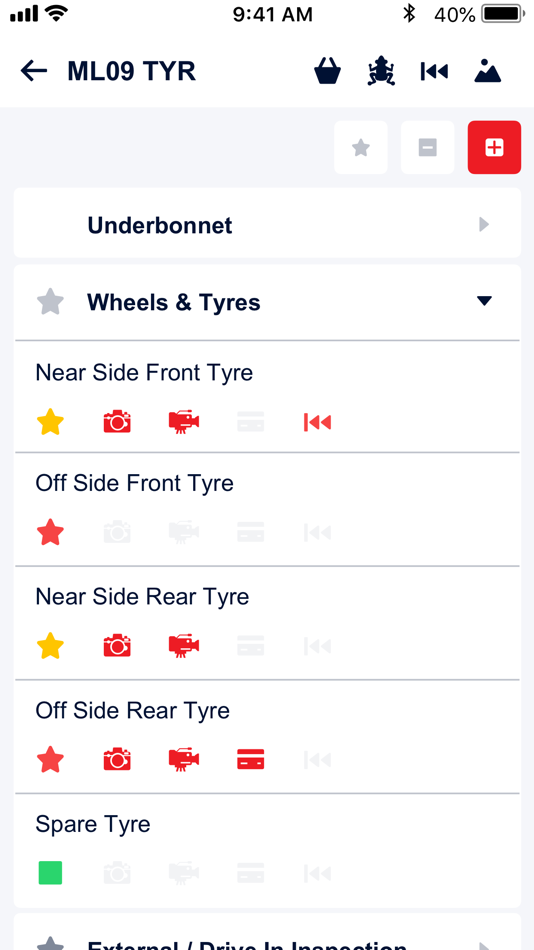Tap the red rewind icon for Near Side Front Tyre
This screenshot has height=950, width=534.
point(318,422)
